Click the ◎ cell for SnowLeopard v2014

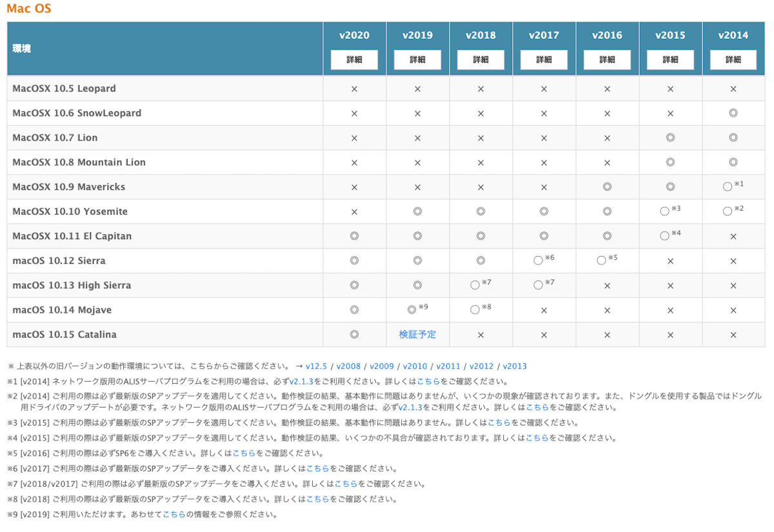tap(733, 113)
